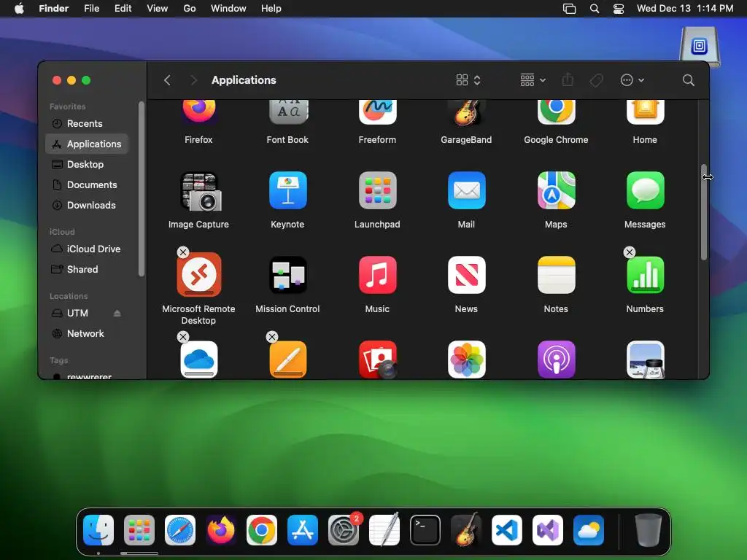Open the File menu
Screen dimensions: 747x560
click(x=91, y=9)
